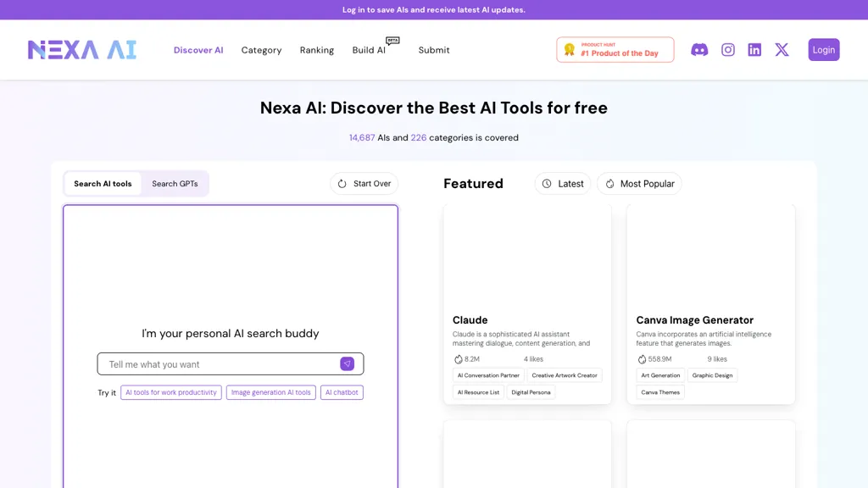
Task: Enable the Most Popular filter
Action: (x=638, y=183)
